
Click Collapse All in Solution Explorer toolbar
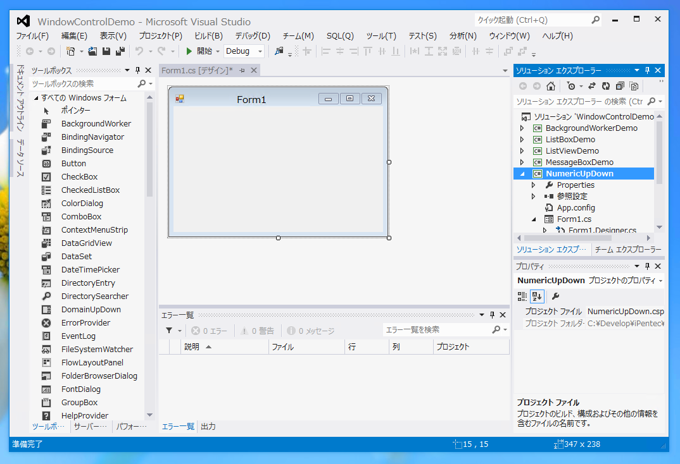click(x=620, y=86)
